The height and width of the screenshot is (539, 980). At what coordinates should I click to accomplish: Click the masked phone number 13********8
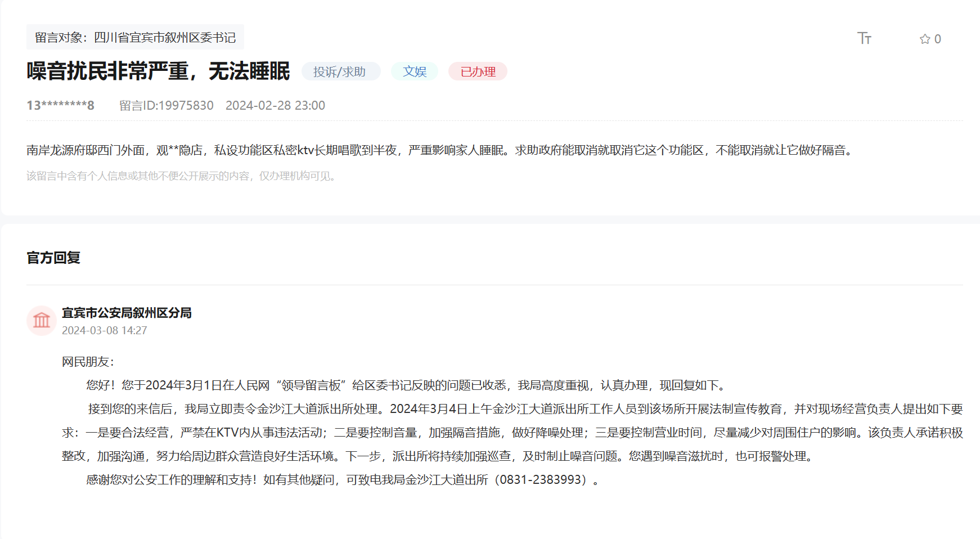60,105
